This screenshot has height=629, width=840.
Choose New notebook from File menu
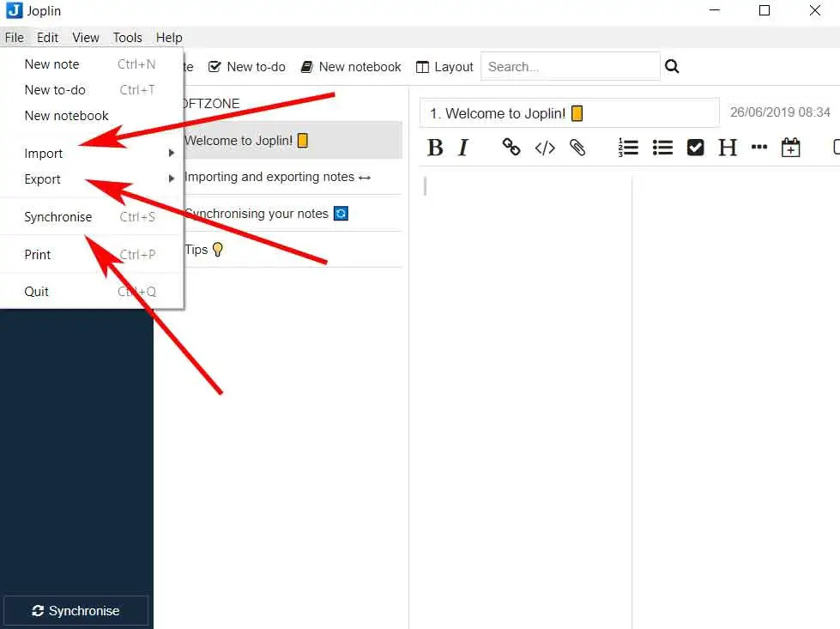coord(91,116)
